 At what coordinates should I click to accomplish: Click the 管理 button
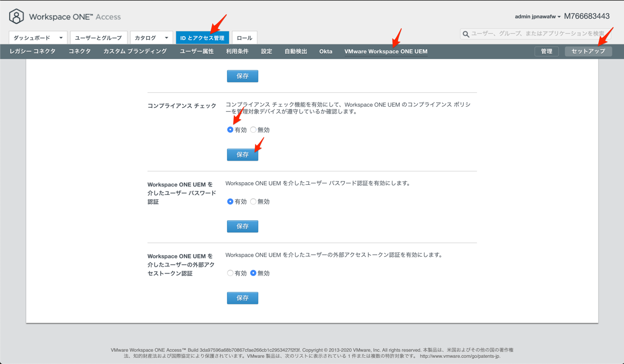click(547, 51)
